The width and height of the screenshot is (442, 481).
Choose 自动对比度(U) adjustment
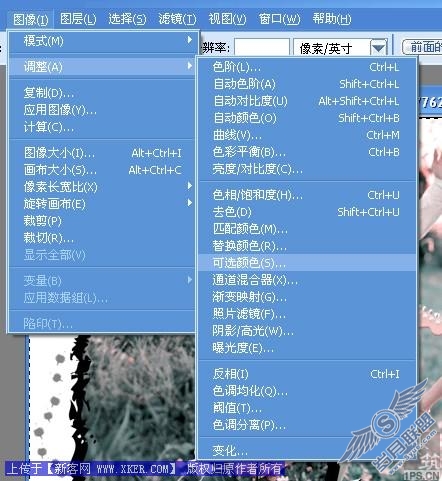click(307, 101)
